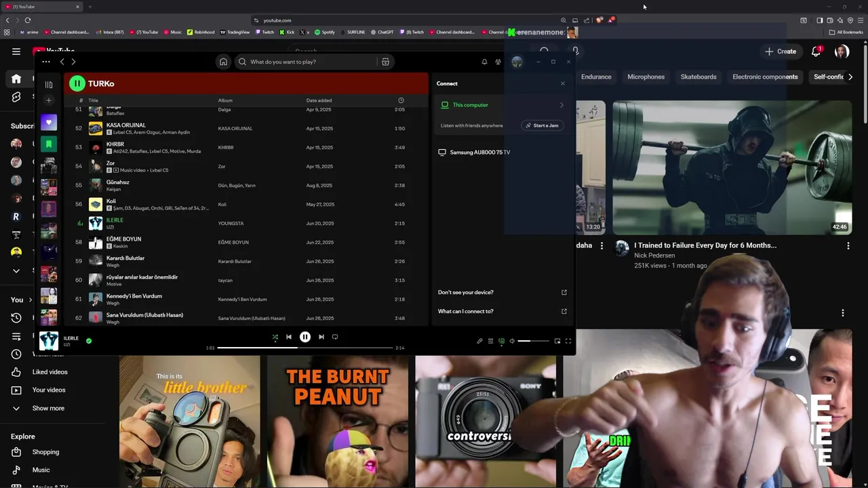Seek in the ILERLE track progress bar
The image size is (868, 488).
click(x=305, y=348)
